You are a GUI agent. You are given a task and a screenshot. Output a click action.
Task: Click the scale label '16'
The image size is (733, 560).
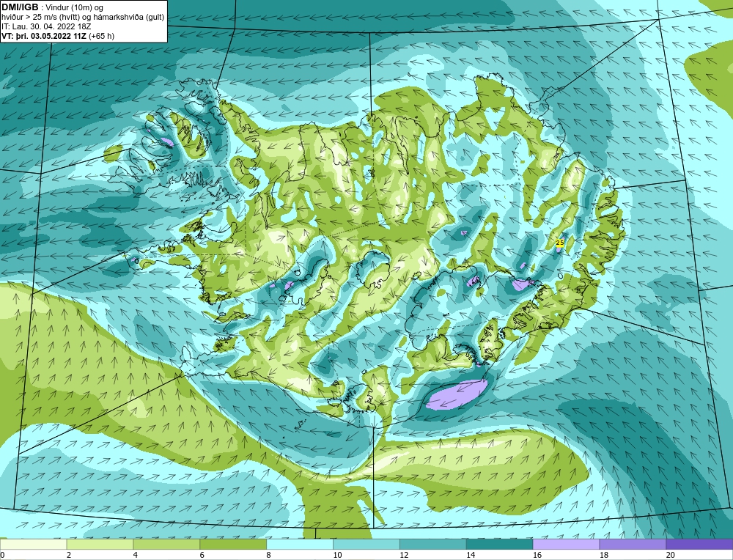click(537, 555)
